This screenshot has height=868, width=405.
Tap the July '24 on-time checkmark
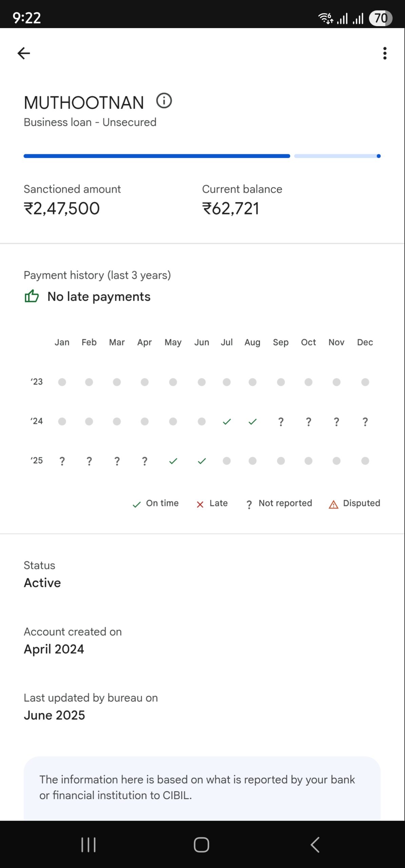227,421
